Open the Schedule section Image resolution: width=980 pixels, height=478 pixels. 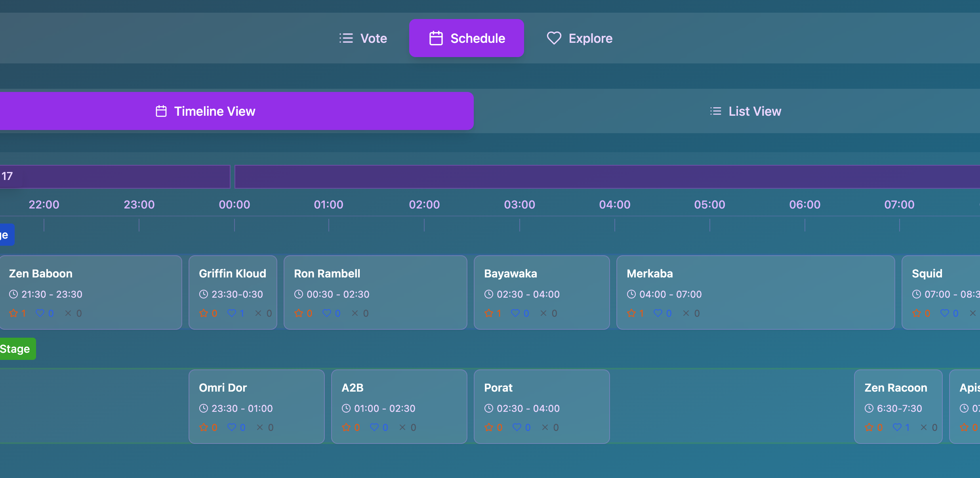point(466,38)
